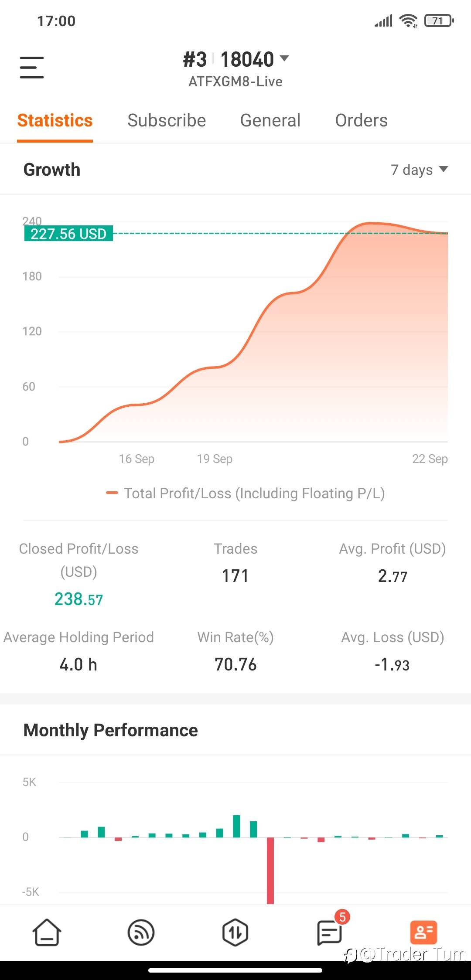This screenshot has width=471, height=980.
Task: Open the signal feed icon
Action: coord(141,932)
